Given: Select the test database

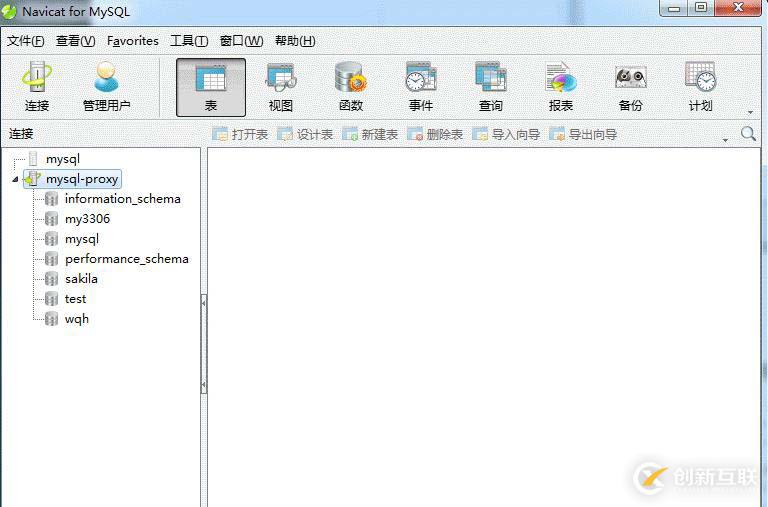Looking at the screenshot, I should (x=75, y=299).
